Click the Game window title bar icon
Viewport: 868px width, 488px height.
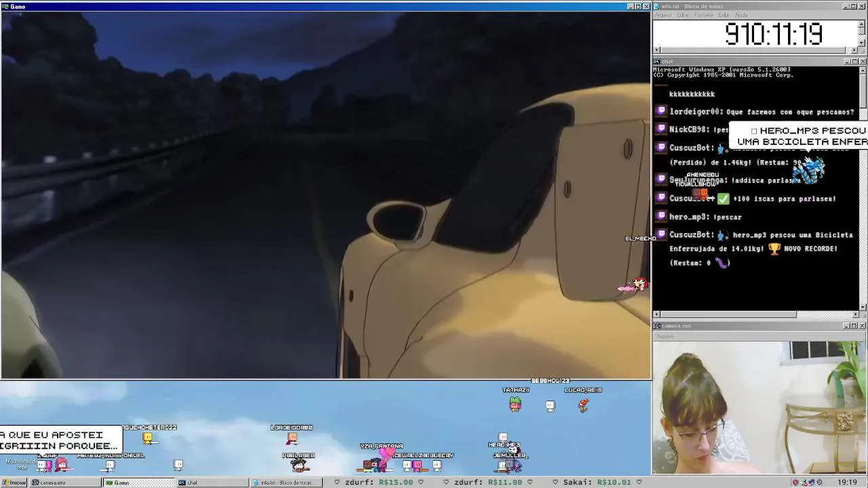(5, 7)
